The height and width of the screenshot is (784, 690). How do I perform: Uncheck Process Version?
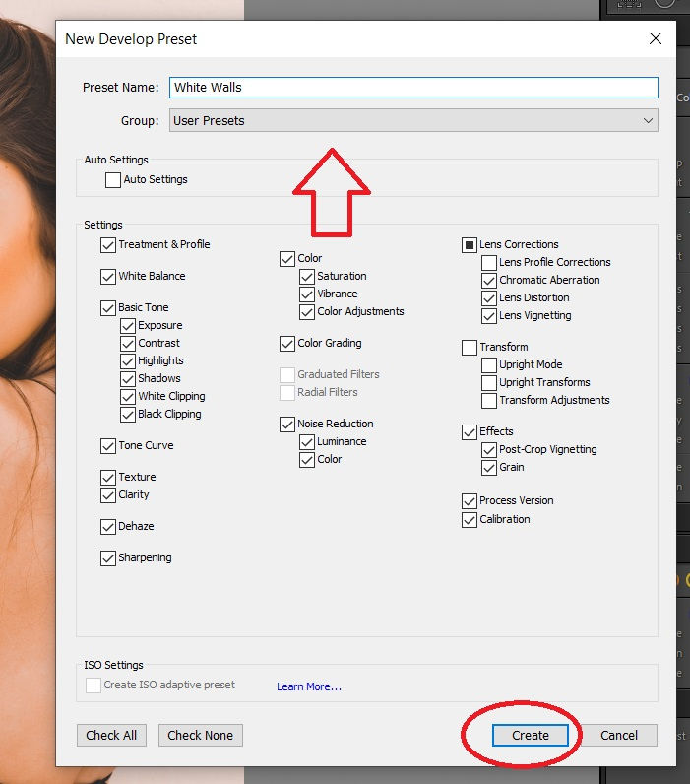470,501
